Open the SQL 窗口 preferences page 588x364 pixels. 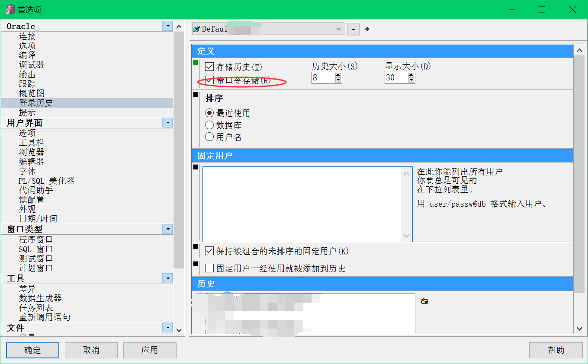pos(36,249)
